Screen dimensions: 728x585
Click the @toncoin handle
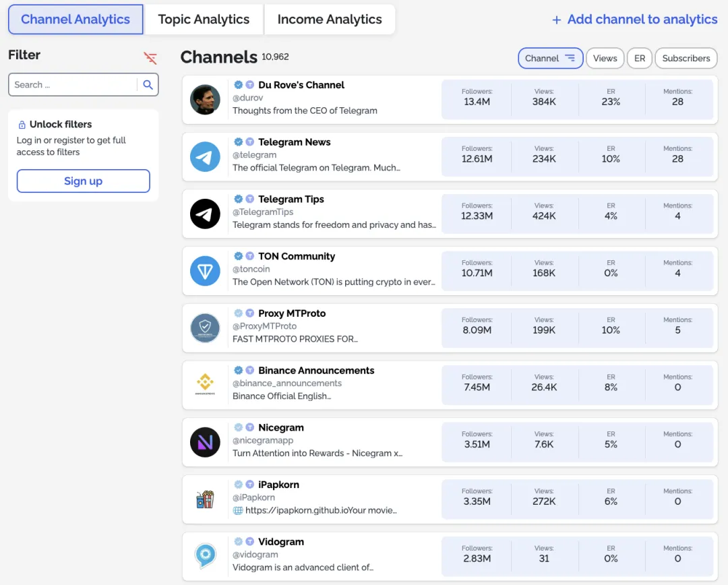[251, 269]
